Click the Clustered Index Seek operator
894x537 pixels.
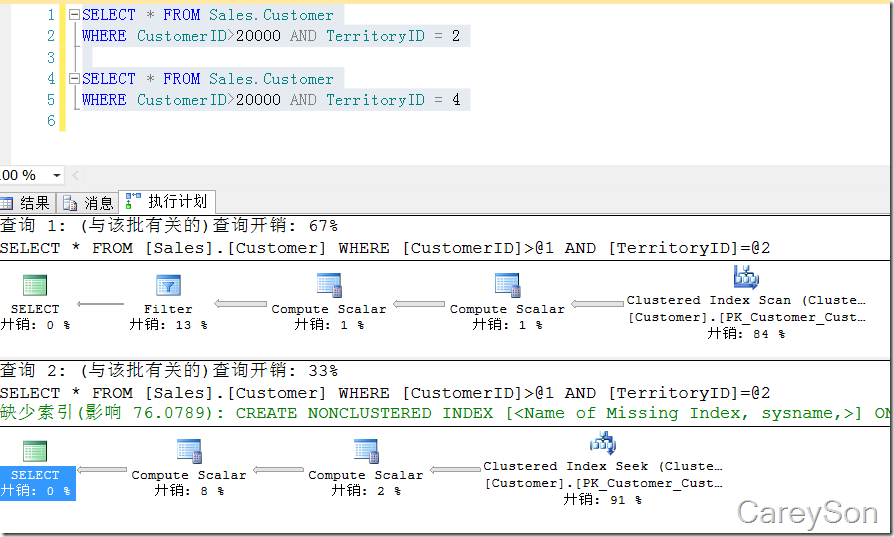point(603,444)
